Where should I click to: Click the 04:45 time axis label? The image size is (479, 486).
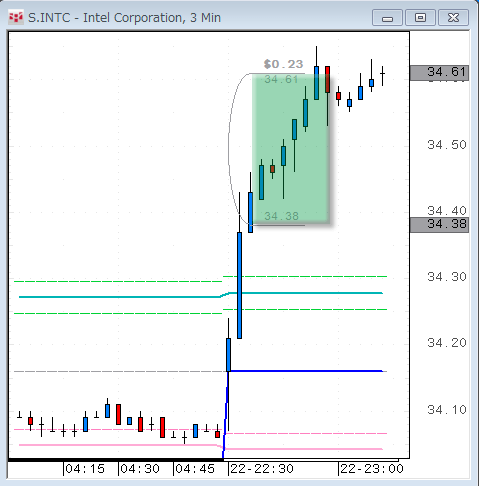point(195,469)
